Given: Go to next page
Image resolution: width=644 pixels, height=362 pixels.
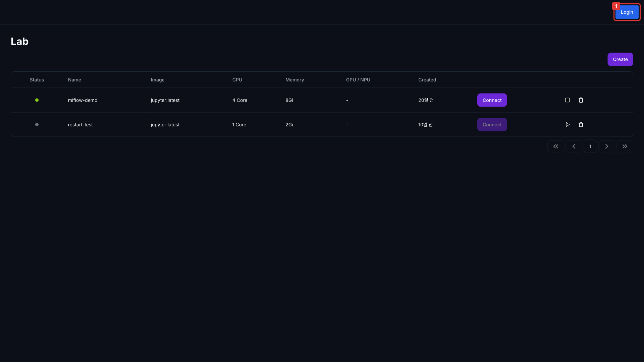Looking at the screenshot, I should tap(606, 146).
